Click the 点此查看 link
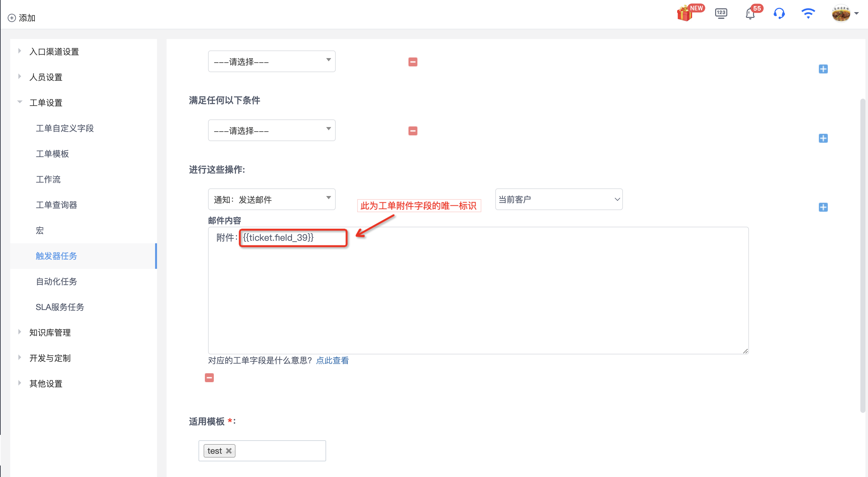This screenshot has height=477, width=868. (332, 360)
